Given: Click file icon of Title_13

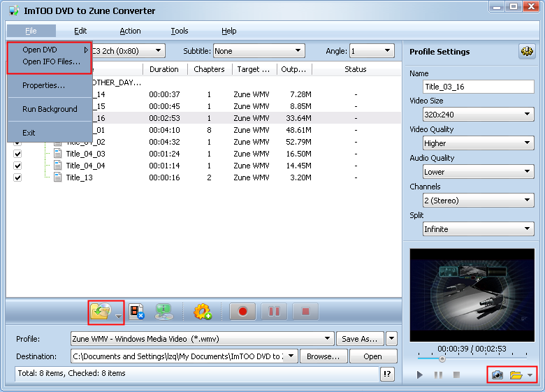Looking at the screenshot, I should (x=58, y=177).
